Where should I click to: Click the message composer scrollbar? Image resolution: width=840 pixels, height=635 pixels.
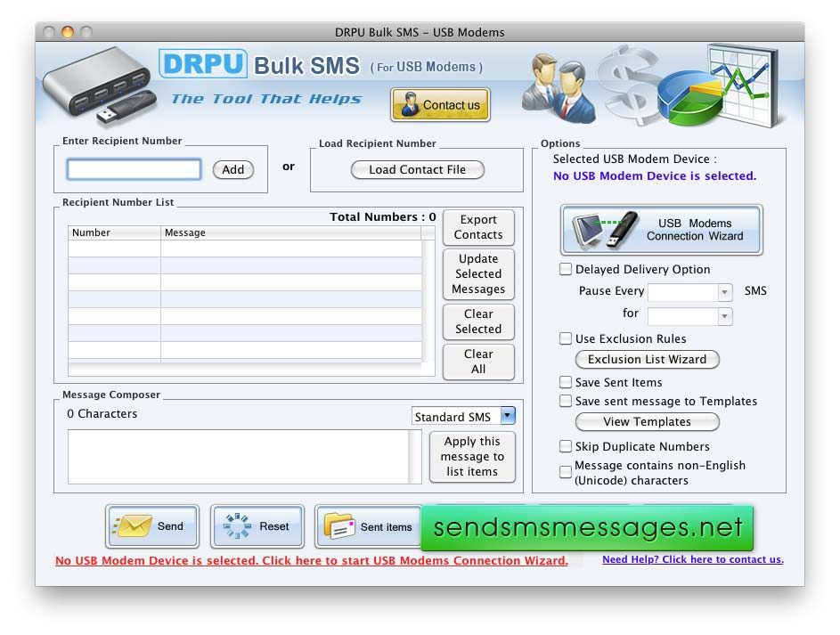[x=415, y=457]
